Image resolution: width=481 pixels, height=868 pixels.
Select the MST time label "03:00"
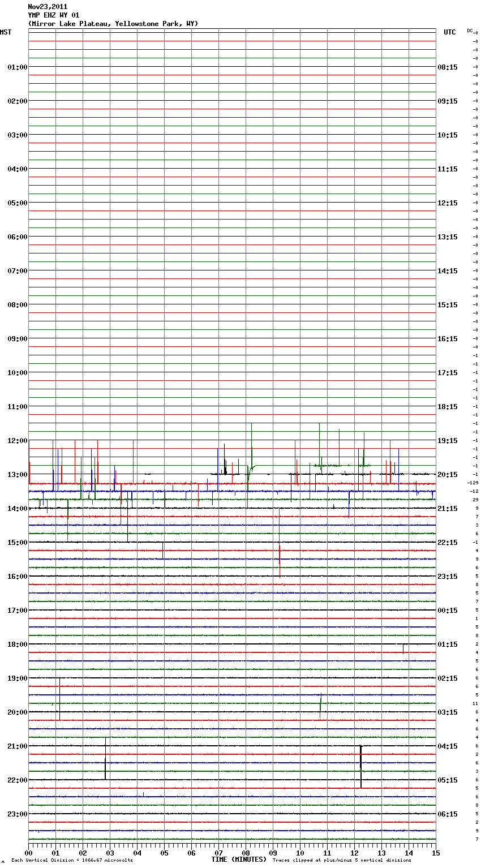click(x=18, y=135)
